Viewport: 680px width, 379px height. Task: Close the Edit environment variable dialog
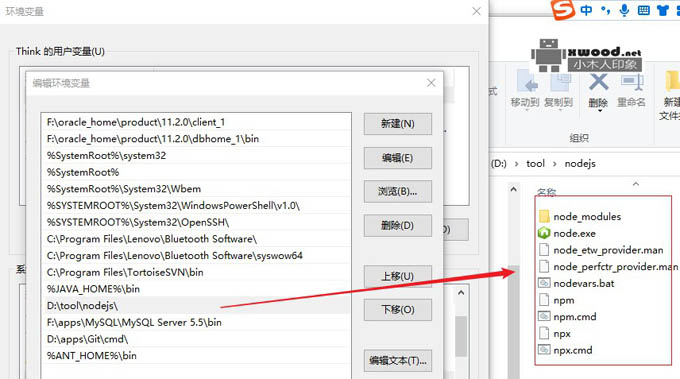tap(431, 83)
